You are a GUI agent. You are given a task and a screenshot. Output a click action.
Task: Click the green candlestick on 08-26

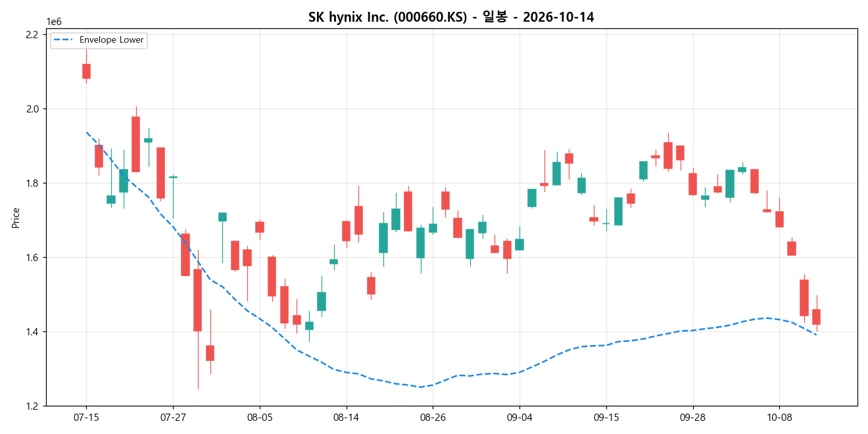point(433,228)
